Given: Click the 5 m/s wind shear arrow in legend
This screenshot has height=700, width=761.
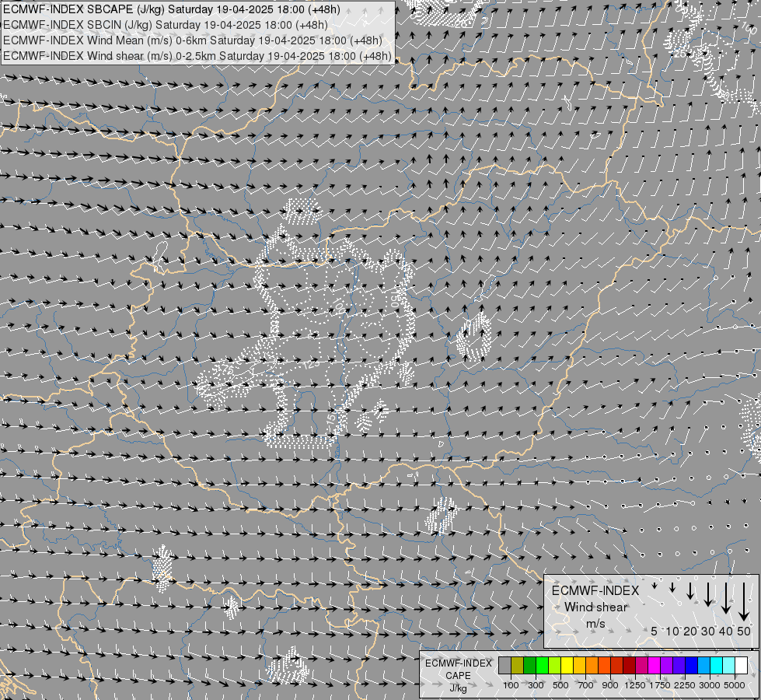Looking at the screenshot, I should pos(655,586).
